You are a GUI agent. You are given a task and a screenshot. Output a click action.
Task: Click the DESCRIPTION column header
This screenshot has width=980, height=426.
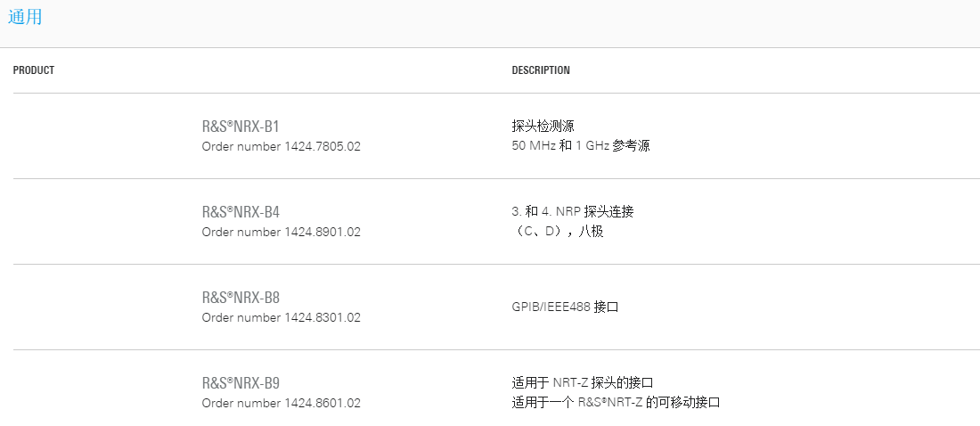pos(541,70)
